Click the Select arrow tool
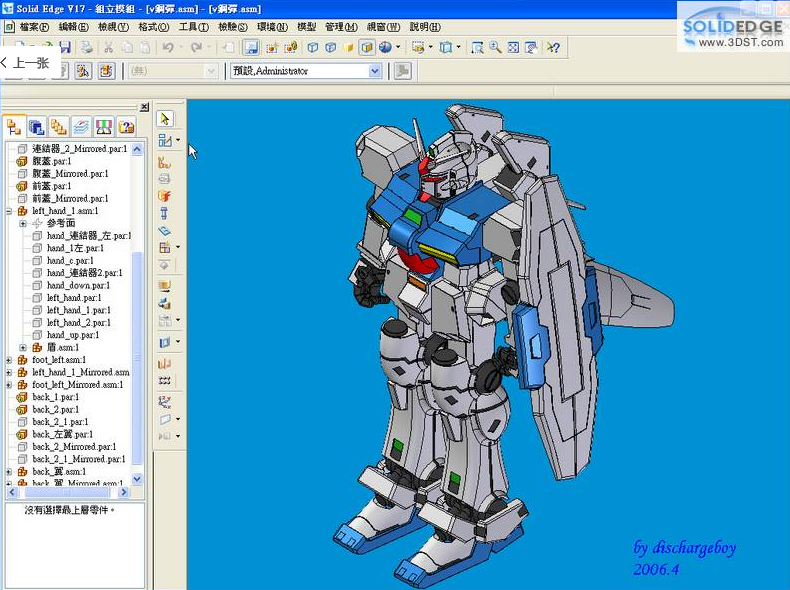790x590 pixels. (x=165, y=119)
